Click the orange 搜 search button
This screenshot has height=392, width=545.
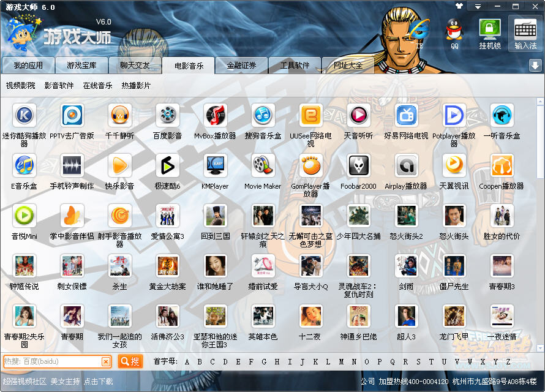tap(130, 361)
